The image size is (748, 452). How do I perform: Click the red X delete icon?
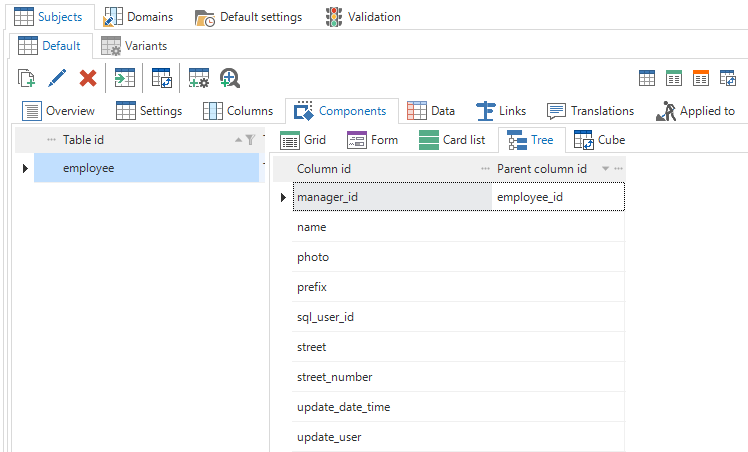[88, 78]
